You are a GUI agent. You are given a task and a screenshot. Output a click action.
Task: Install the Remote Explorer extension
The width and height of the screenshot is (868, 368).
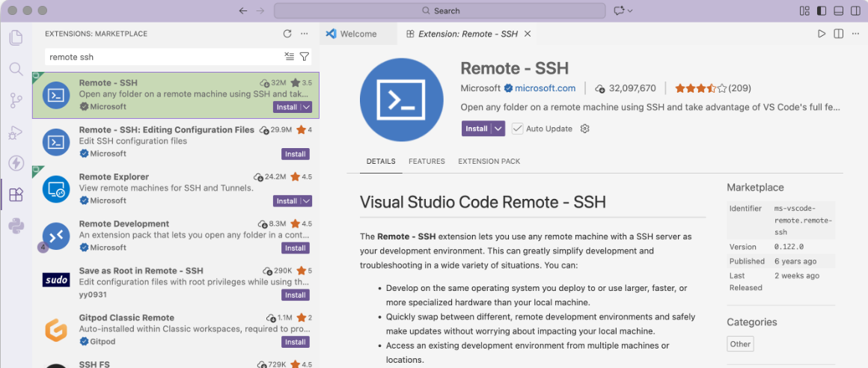[287, 201]
